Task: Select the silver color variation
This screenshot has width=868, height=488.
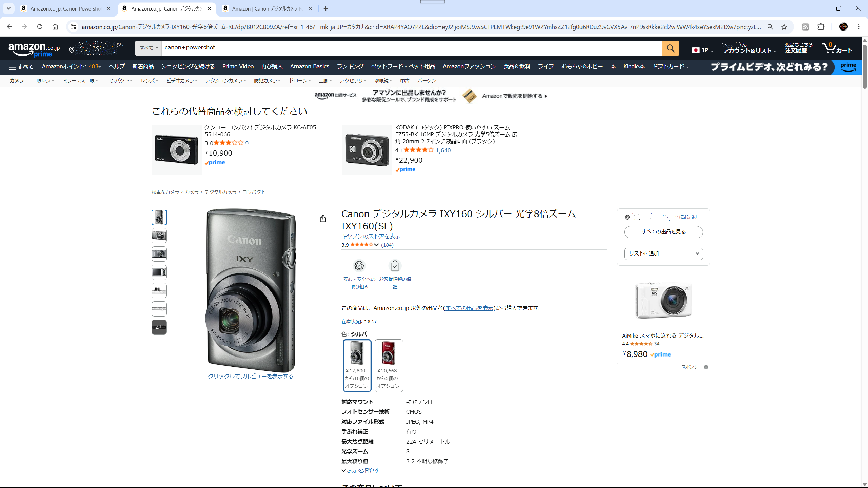Action: pos(357,365)
